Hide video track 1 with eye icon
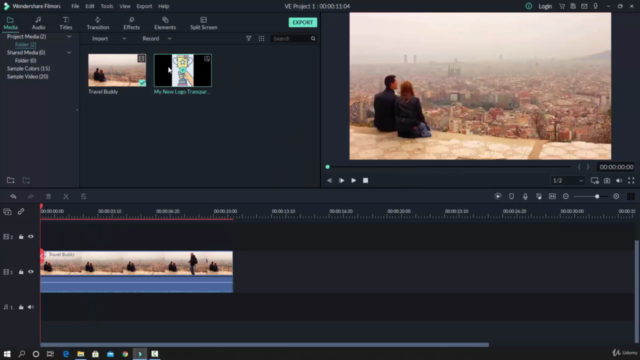 point(31,272)
